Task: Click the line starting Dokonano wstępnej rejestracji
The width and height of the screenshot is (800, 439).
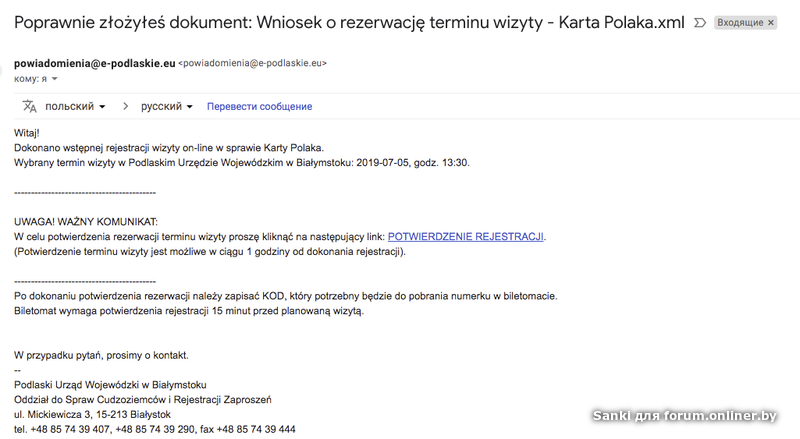Action: pos(169,148)
